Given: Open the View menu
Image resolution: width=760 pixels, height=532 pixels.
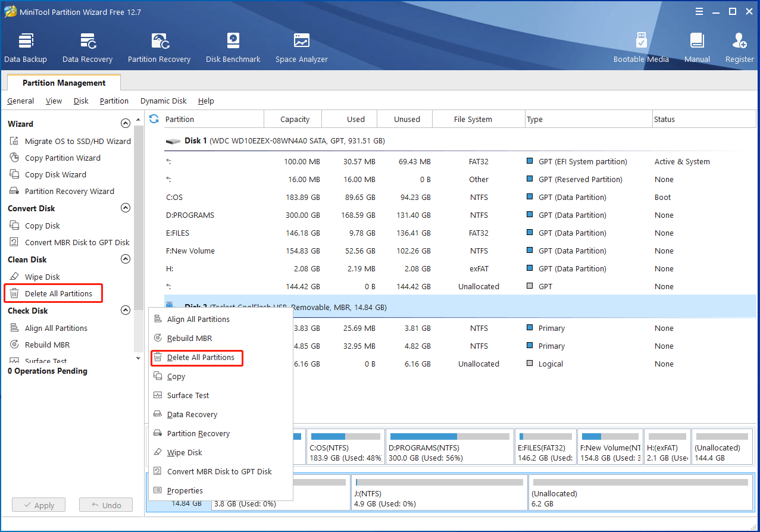Looking at the screenshot, I should 54,101.
